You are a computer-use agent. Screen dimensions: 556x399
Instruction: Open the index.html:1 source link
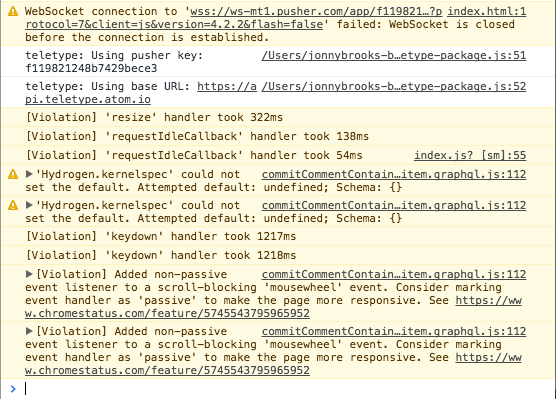click(486, 12)
